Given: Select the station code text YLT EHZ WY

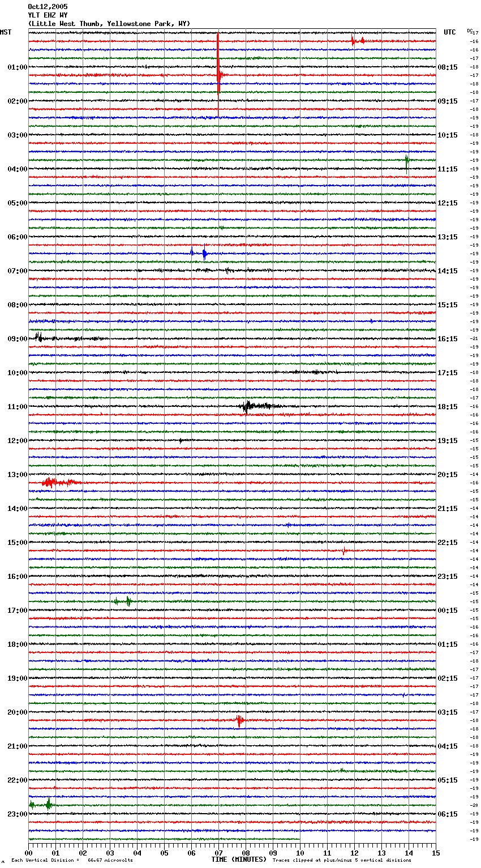Looking at the screenshot, I should (x=48, y=15).
